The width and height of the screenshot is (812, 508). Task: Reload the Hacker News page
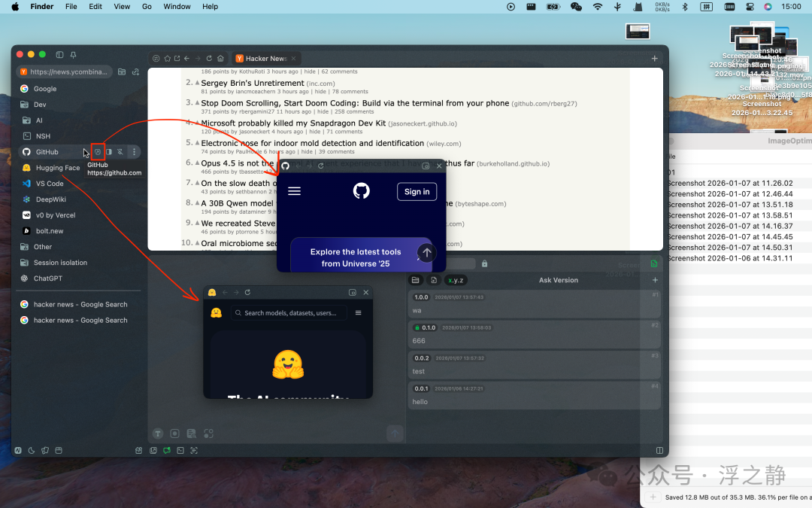pyautogui.click(x=209, y=59)
